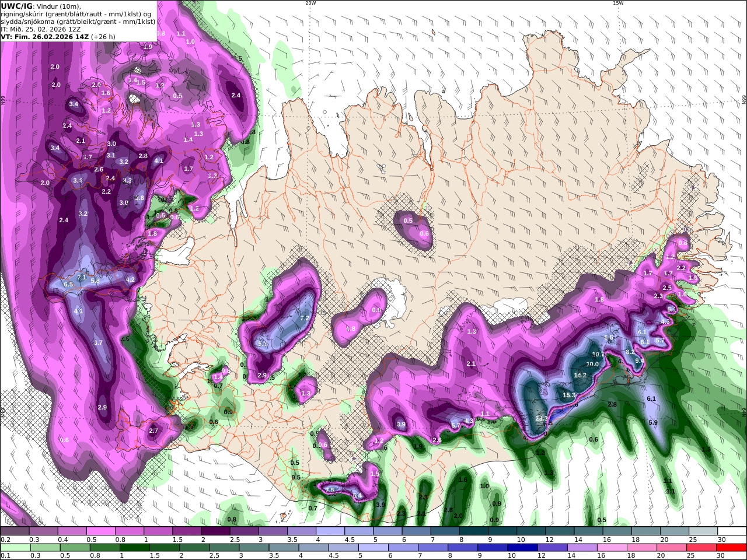The image size is (747, 560).
Task: Click the 3.8 snow value
Action: (x=139, y=198)
